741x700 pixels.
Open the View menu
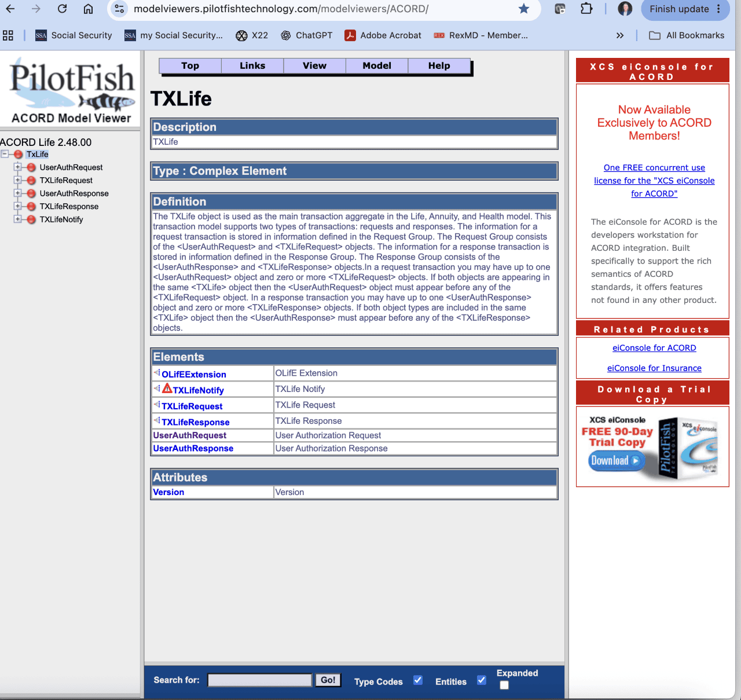[315, 66]
